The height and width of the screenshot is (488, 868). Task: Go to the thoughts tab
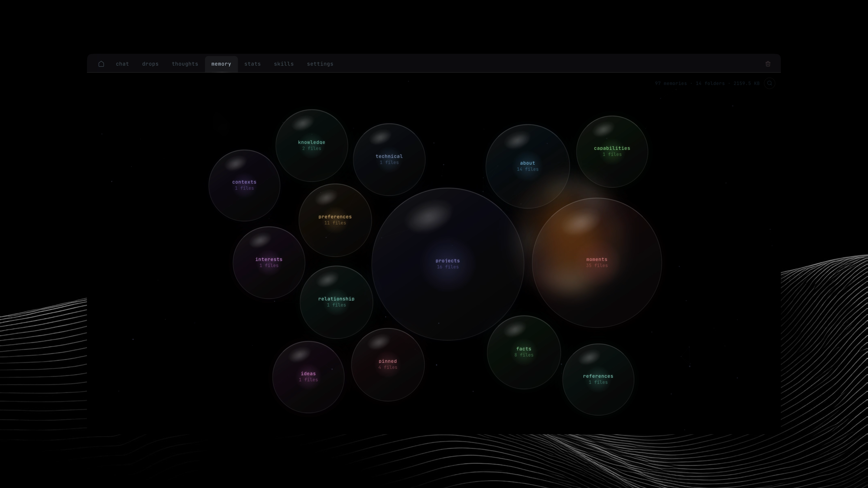click(x=185, y=64)
